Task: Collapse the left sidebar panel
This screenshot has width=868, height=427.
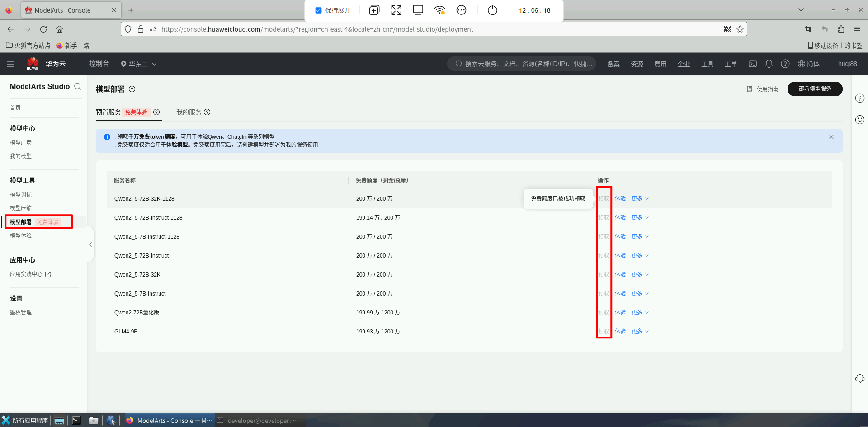Action: point(90,244)
